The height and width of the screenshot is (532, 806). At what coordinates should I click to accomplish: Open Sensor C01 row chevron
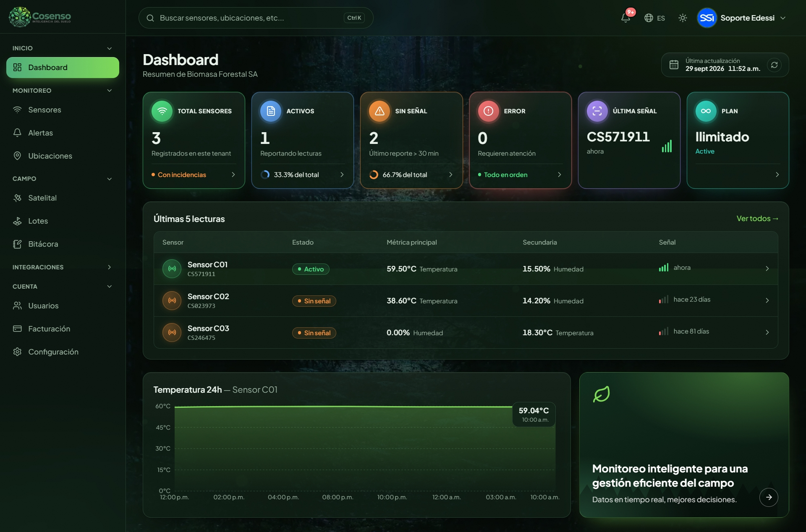click(x=767, y=269)
